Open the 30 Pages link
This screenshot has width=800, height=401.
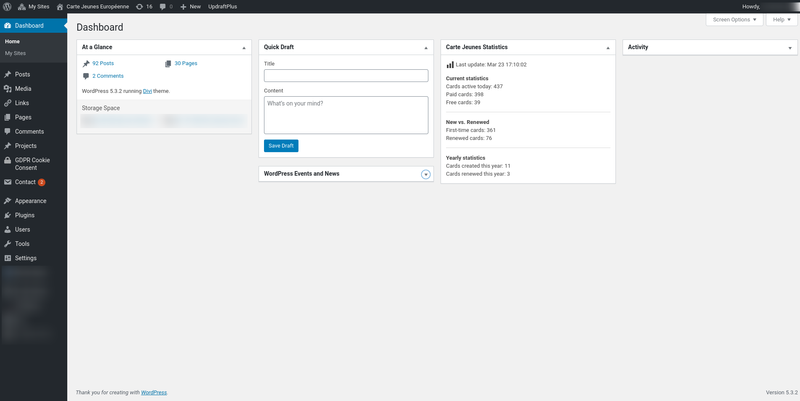click(186, 63)
